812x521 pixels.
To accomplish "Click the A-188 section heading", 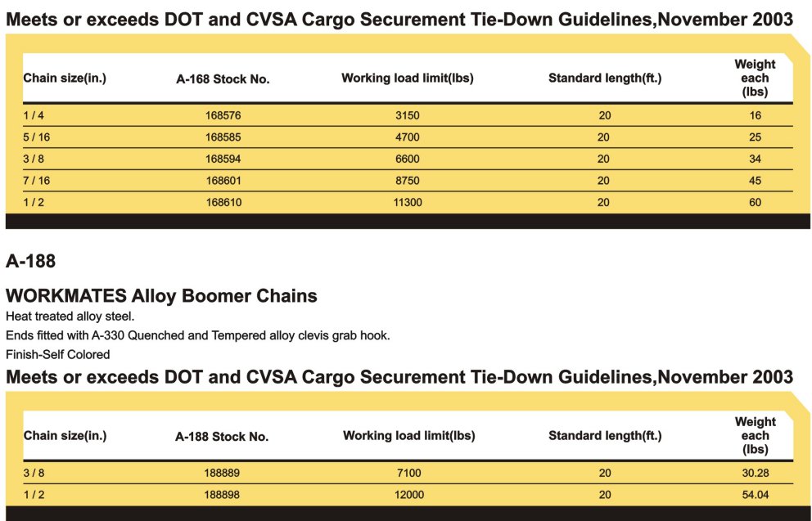I will (x=30, y=261).
